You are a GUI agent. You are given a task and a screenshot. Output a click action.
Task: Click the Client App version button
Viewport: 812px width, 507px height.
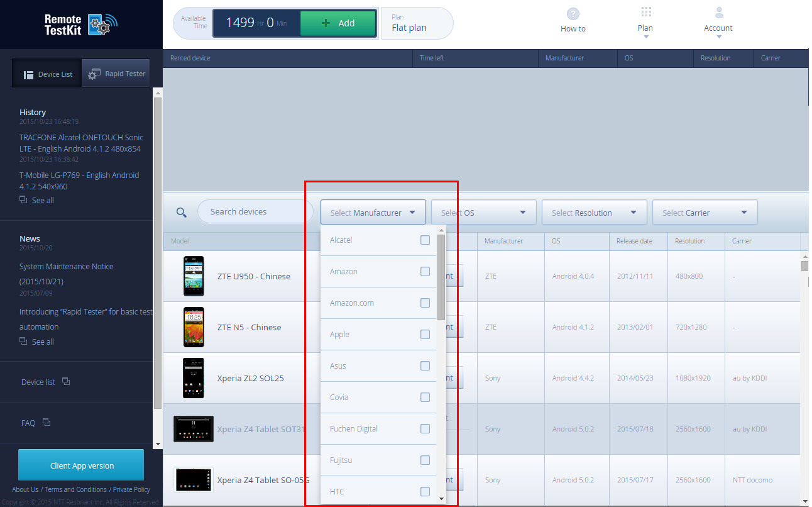82,465
